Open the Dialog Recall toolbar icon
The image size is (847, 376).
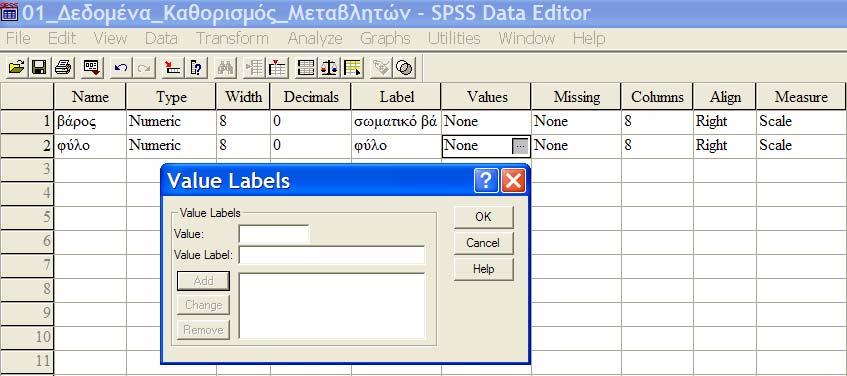(x=92, y=68)
